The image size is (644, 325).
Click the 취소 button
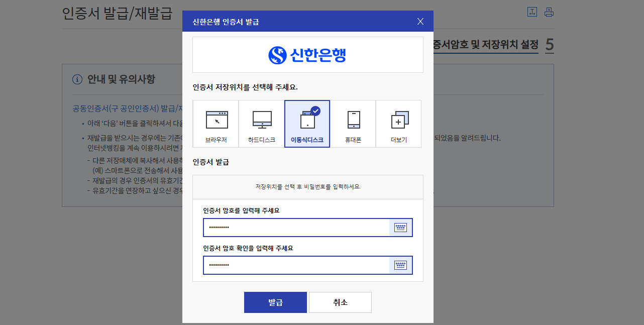(x=340, y=302)
